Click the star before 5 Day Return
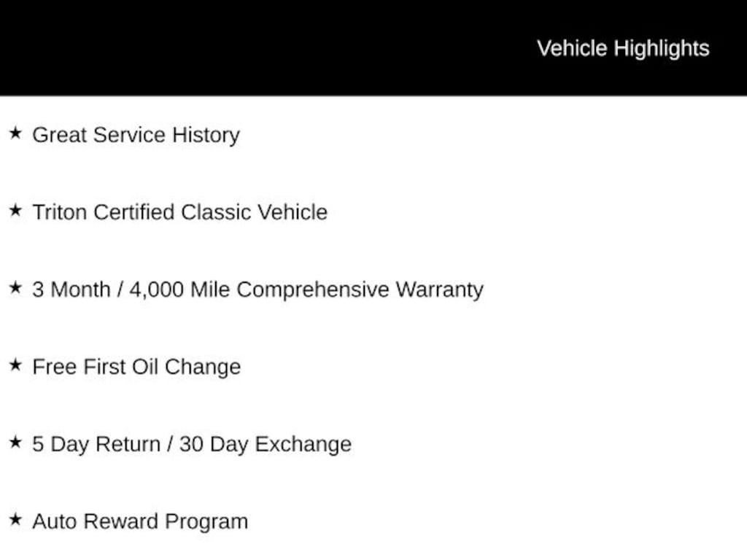 coord(15,443)
